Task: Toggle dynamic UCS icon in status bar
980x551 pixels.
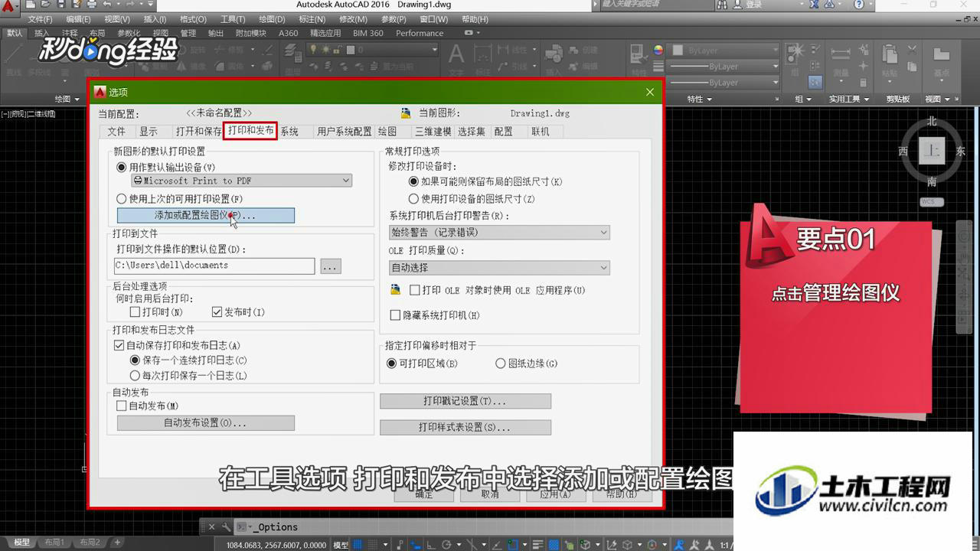Action: coord(611,545)
